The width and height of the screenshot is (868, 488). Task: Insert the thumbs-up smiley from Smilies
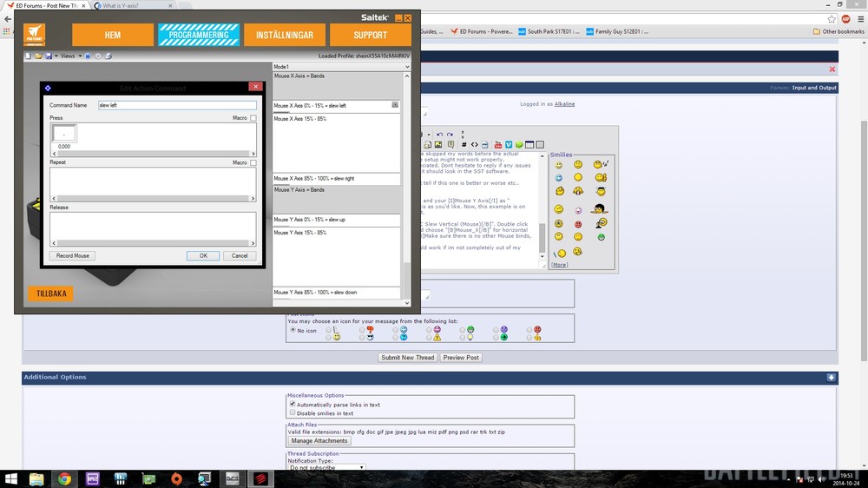coord(601,178)
